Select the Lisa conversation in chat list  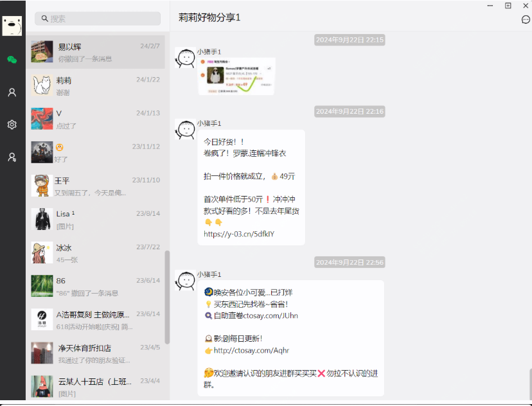tap(96, 219)
